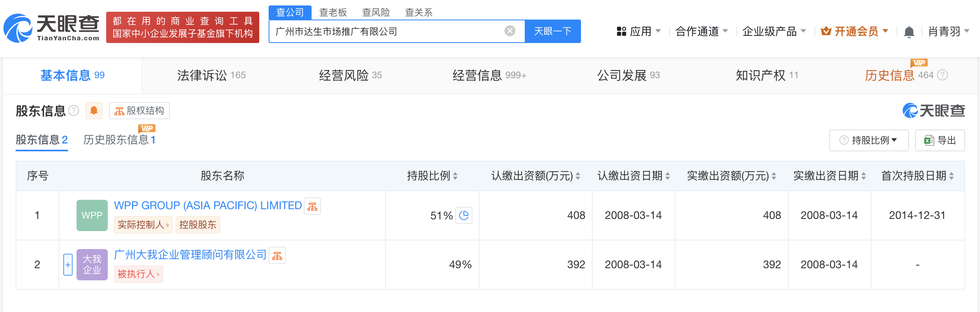The width and height of the screenshot is (980, 312).
Task: Sort by 实缴出资额(万元) column
Action: pos(774,176)
